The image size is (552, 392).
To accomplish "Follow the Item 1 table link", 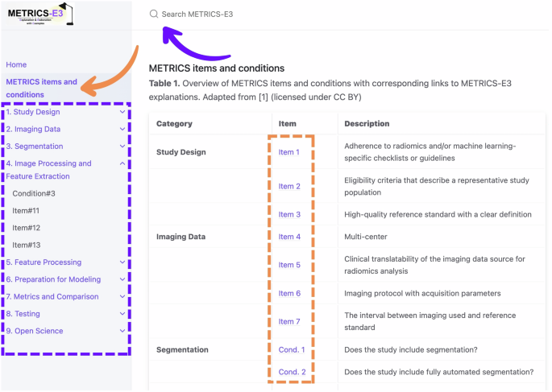I will 288,152.
